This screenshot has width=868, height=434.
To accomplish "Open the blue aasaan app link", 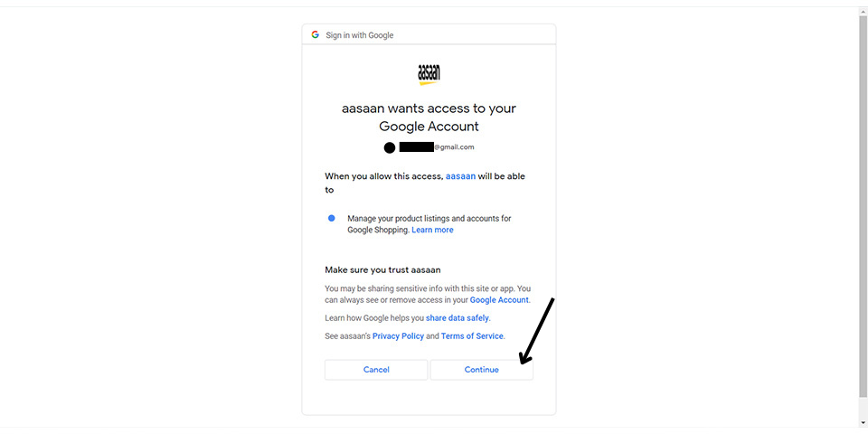I will (460, 176).
